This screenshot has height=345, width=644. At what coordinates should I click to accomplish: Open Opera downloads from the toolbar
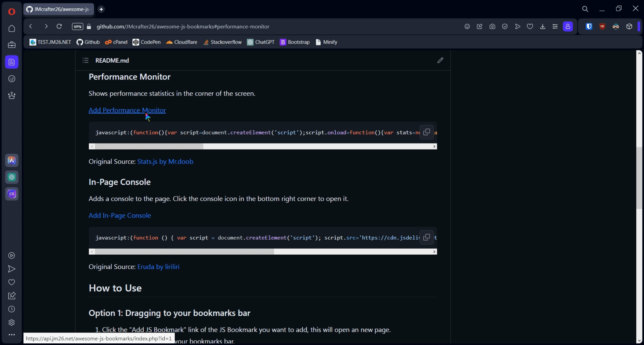(543, 27)
